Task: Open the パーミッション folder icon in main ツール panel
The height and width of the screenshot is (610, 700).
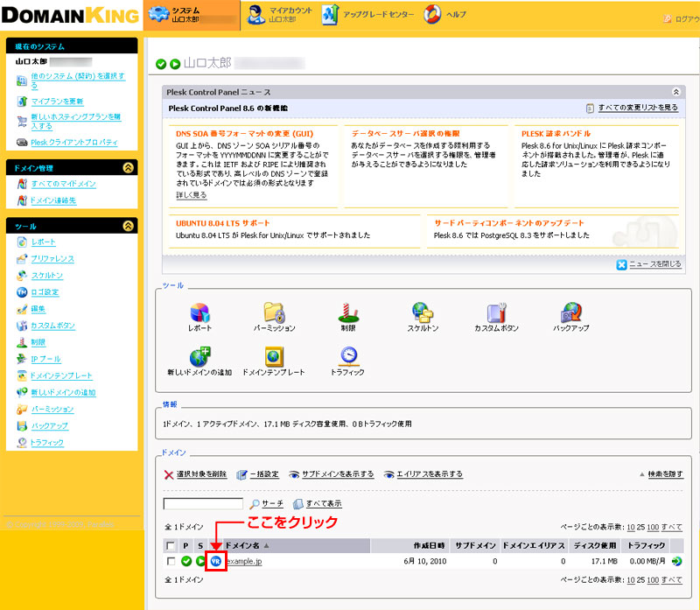Action: [274, 312]
